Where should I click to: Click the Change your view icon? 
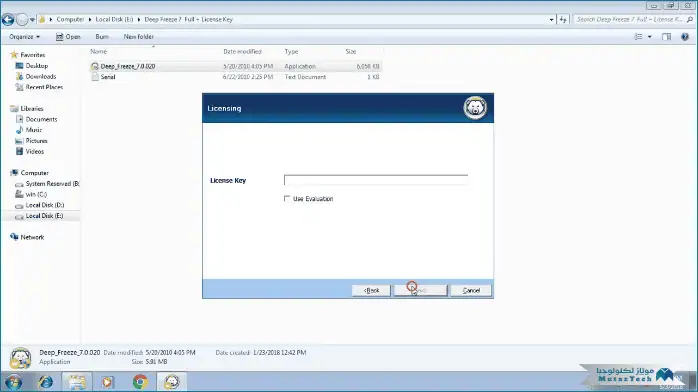638,37
